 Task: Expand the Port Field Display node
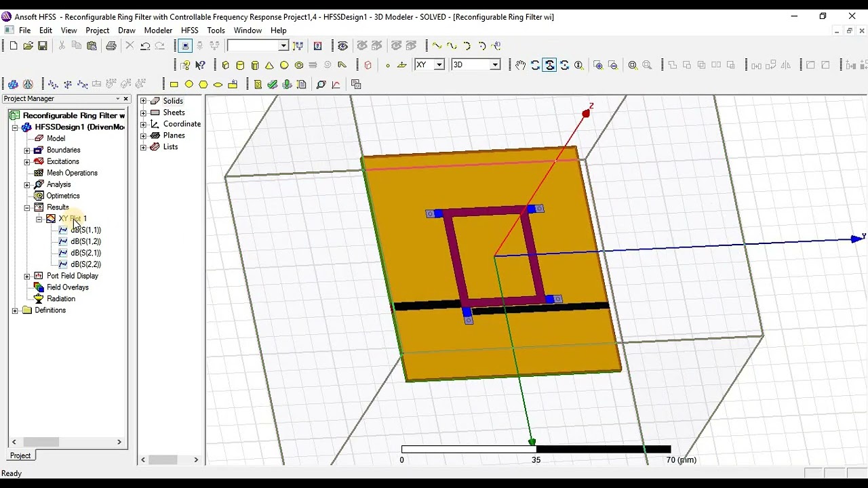pos(27,276)
